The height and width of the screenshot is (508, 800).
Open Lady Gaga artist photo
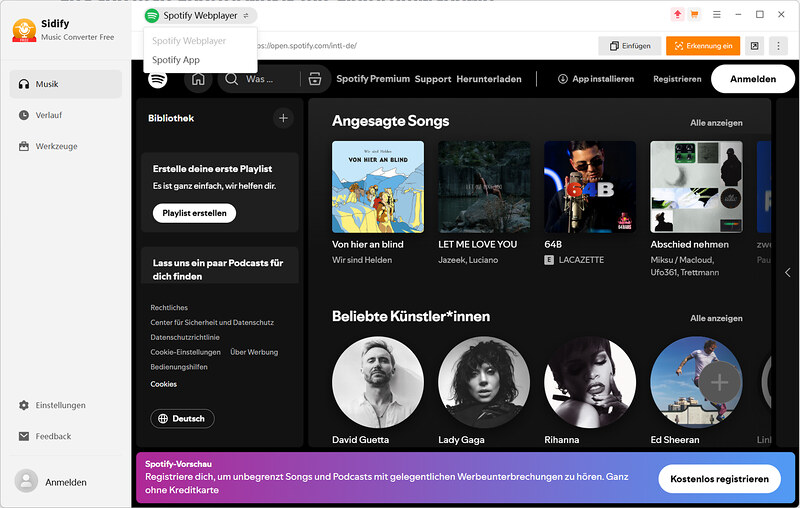click(x=484, y=382)
